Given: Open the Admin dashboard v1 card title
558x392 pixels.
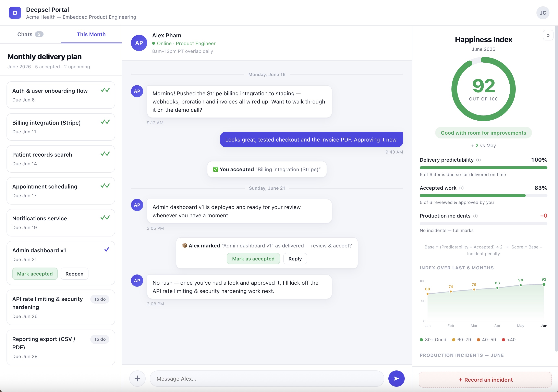Looking at the screenshot, I should tap(39, 250).
